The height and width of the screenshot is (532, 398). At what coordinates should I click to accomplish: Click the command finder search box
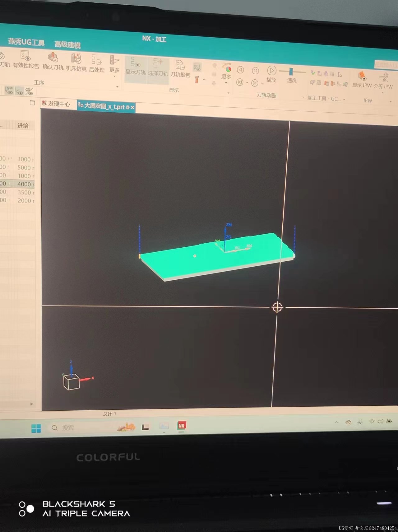[386, 65]
